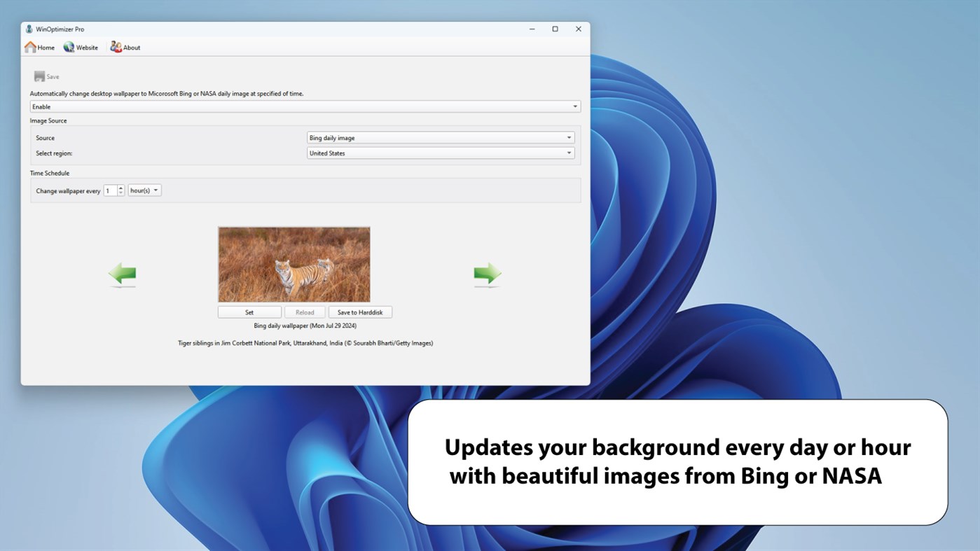The image size is (980, 551).
Task: Click the Select region label
Action: click(54, 153)
